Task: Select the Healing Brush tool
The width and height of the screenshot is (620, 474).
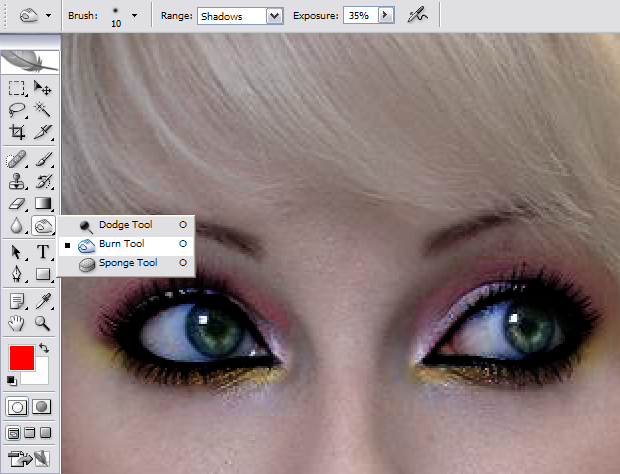Action: pyautogui.click(x=17, y=160)
